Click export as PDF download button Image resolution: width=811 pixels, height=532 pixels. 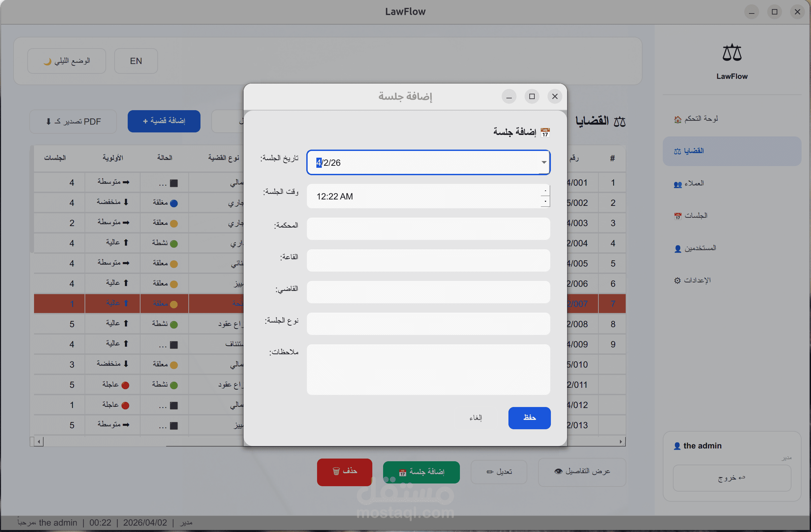[x=73, y=122]
